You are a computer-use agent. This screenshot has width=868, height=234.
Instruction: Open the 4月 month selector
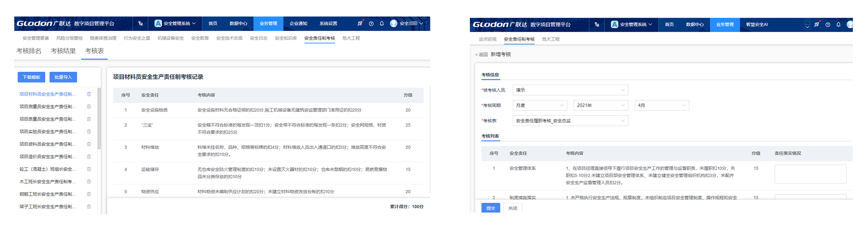pyautogui.click(x=661, y=106)
